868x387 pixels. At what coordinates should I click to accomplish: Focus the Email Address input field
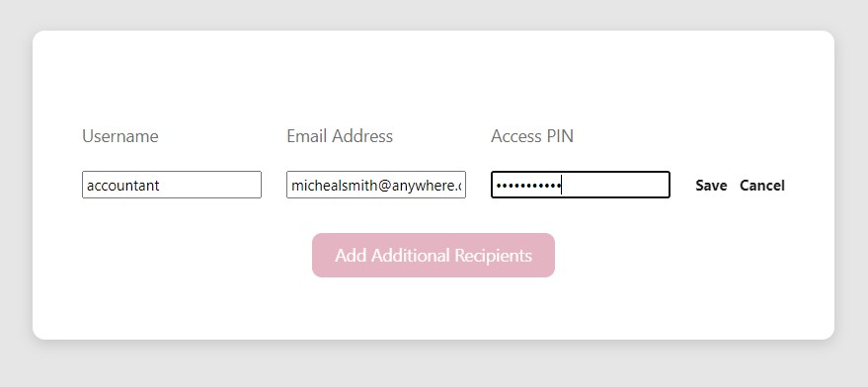(x=376, y=185)
